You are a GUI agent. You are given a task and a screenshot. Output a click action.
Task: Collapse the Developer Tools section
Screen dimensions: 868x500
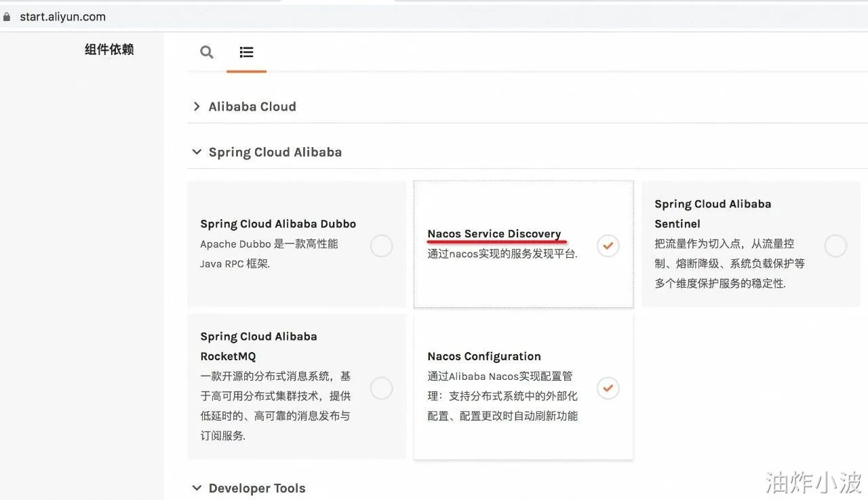point(197,488)
